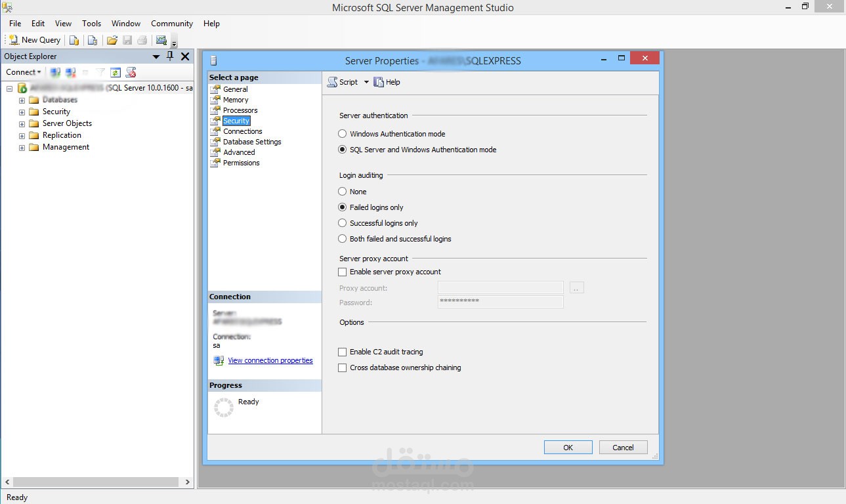
Task: Open the Memory page
Action: 236,100
